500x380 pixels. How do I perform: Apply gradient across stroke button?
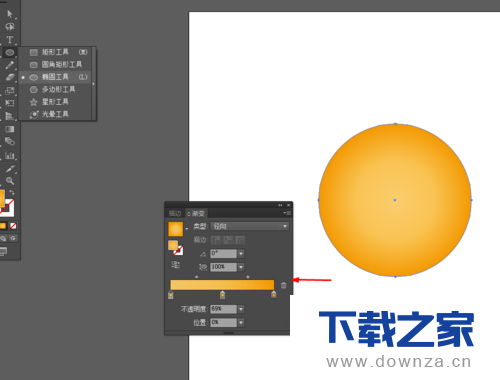pos(240,240)
